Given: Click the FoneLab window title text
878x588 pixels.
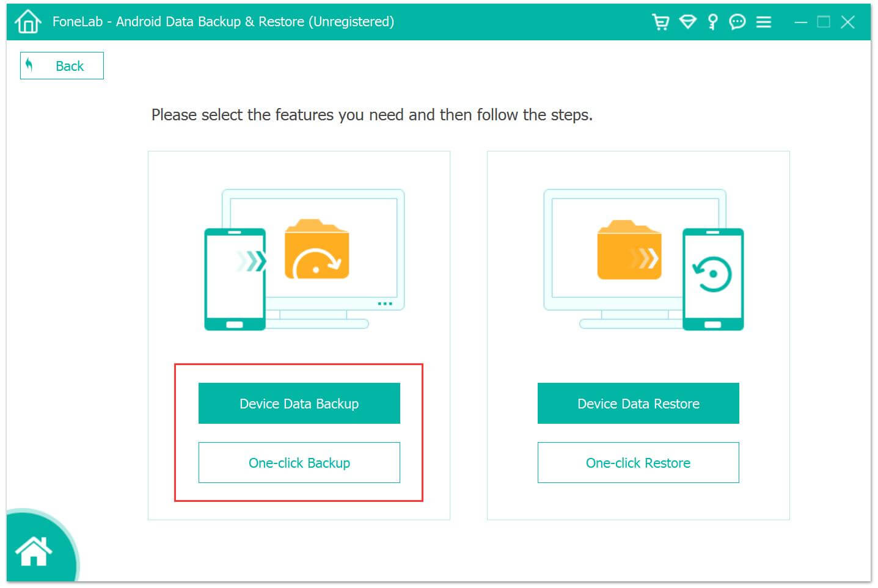Looking at the screenshot, I should point(223,22).
